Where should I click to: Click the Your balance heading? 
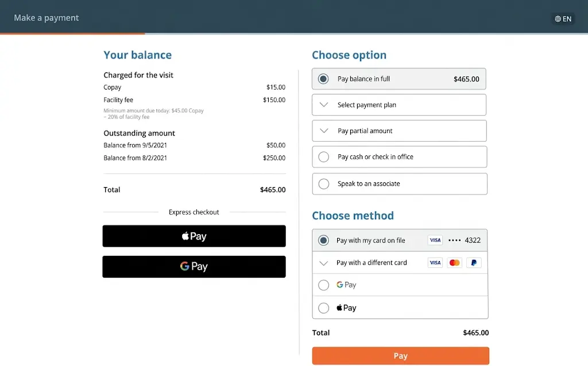point(138,55)
